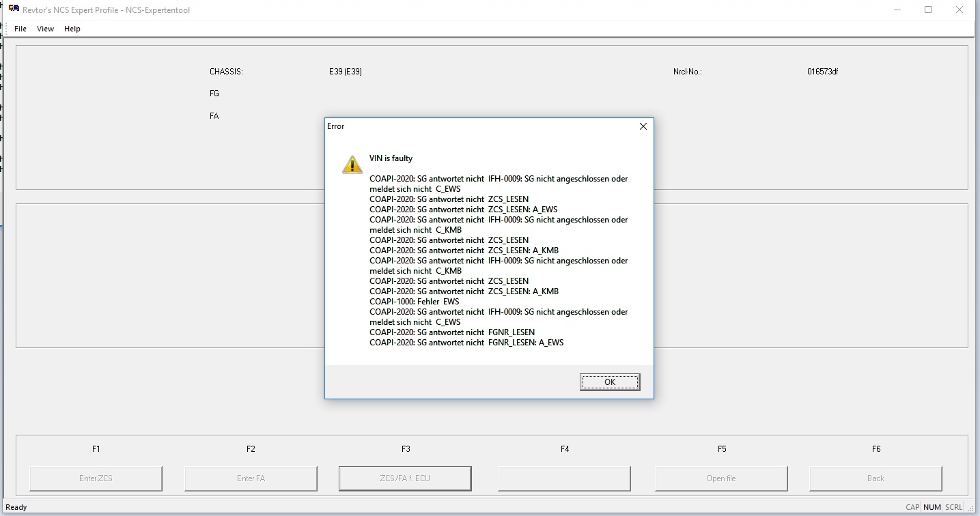
Task: Click the ZCS/FA f. ECU button
Action: 405,478
